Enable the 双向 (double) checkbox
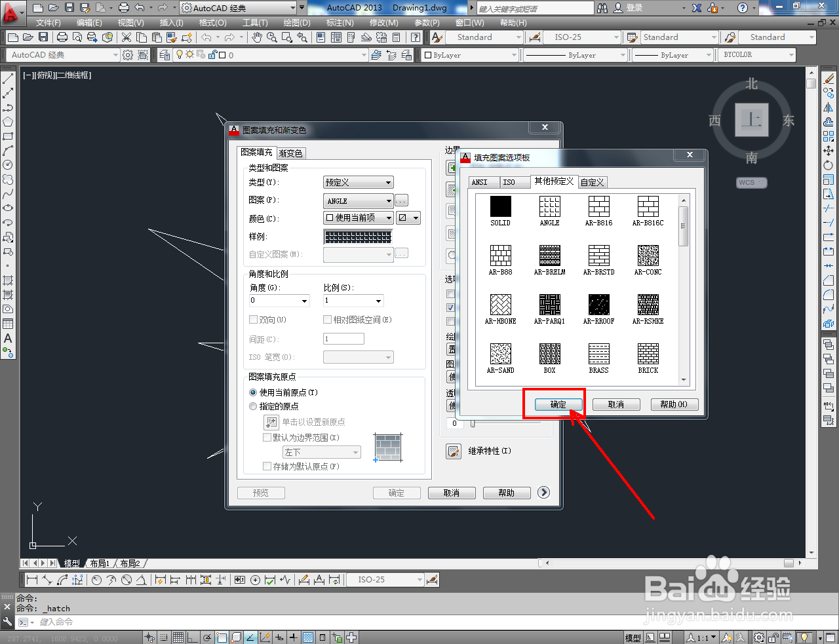 [x=253, y=320]
